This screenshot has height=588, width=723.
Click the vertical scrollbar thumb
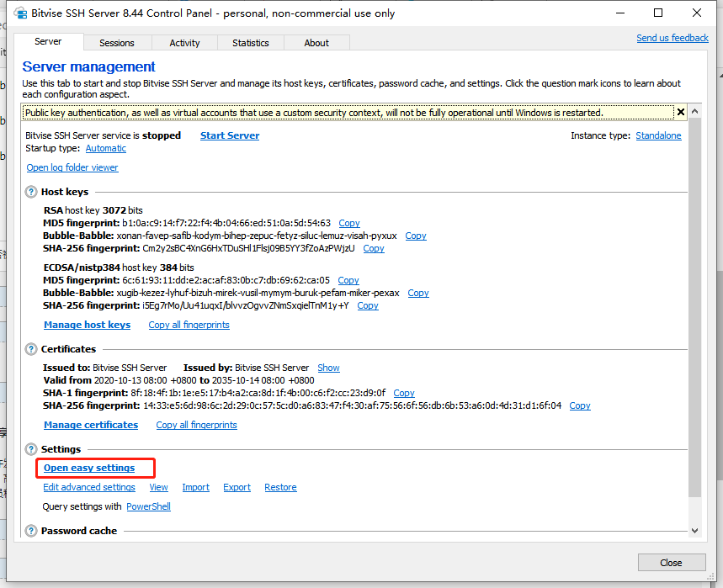(x=695, y=307)
